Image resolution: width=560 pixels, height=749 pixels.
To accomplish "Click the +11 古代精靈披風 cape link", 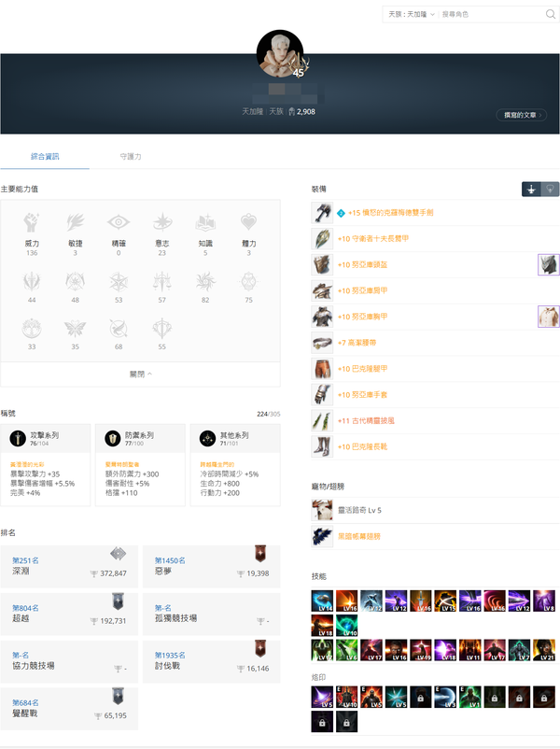I will [x=366, y=421].
